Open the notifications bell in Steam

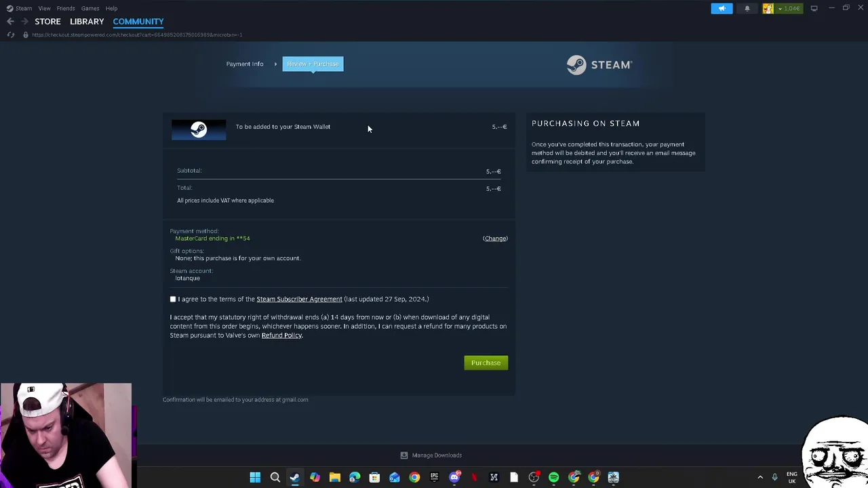click(x=747, y=8)
